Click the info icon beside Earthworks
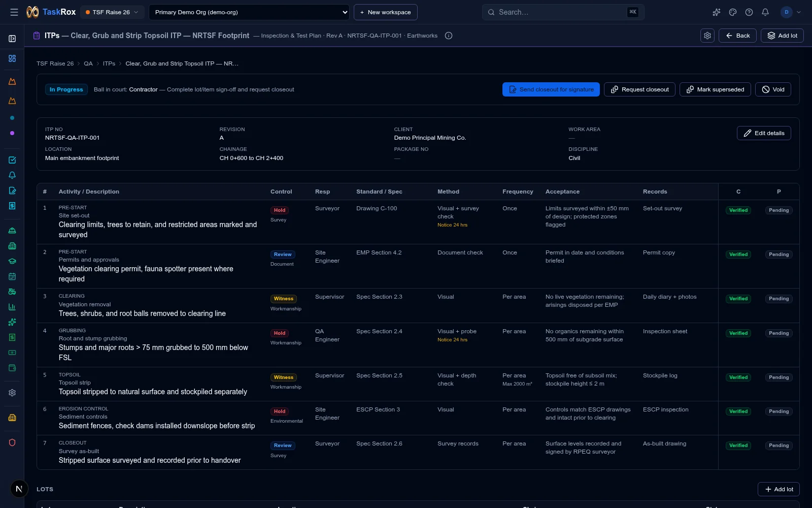 (449, 36)
